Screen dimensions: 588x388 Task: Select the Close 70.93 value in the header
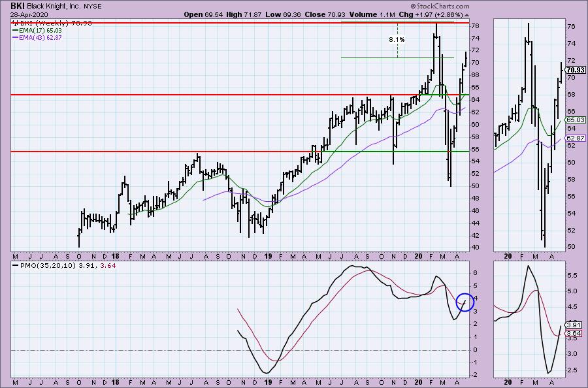325,14
